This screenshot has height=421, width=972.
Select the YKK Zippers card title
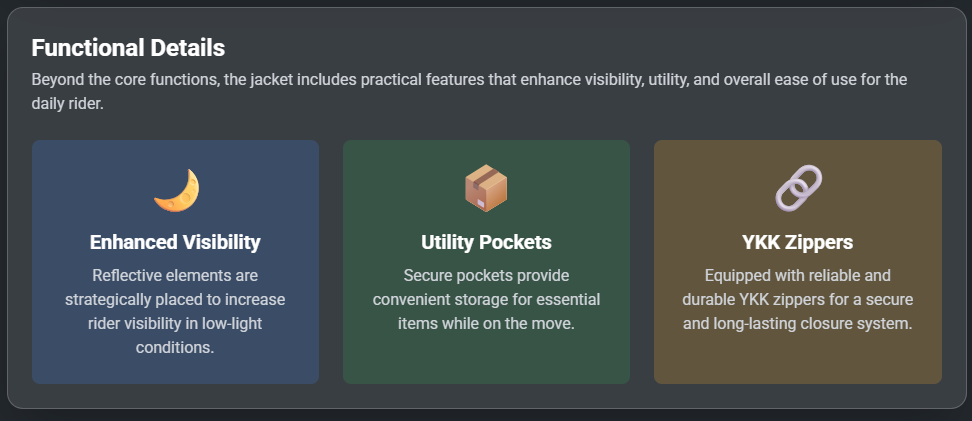click(798, 242)
